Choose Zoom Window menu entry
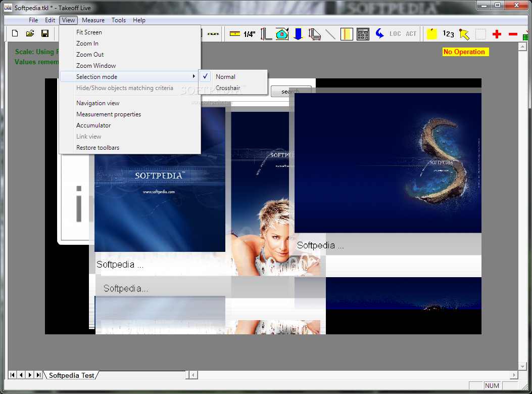 coord(130,66)
